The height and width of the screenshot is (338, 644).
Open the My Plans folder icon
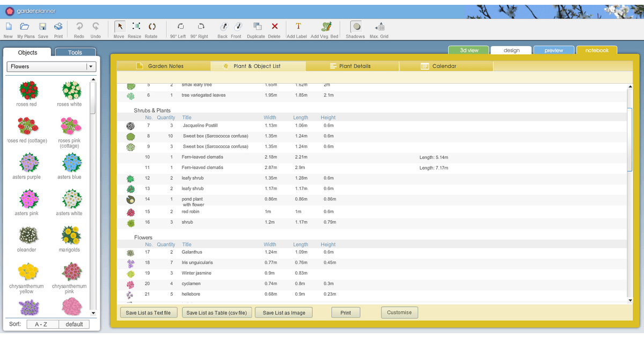[x=25, y=27]
